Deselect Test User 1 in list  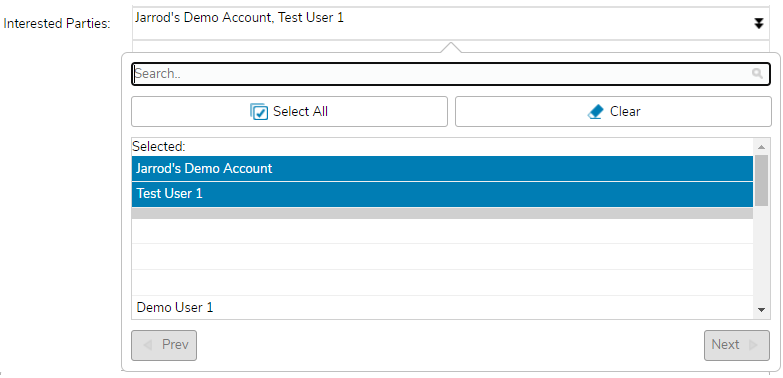pos(442,194)
